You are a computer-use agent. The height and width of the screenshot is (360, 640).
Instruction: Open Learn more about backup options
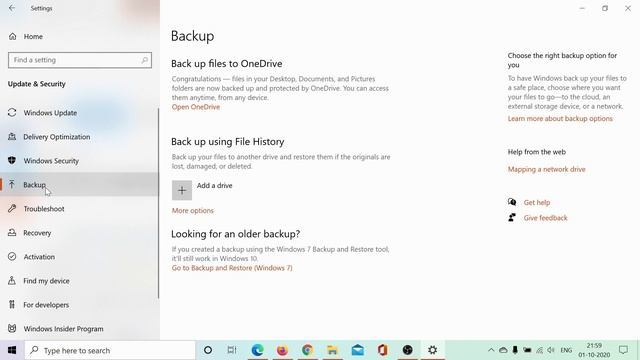coord(560,119)
